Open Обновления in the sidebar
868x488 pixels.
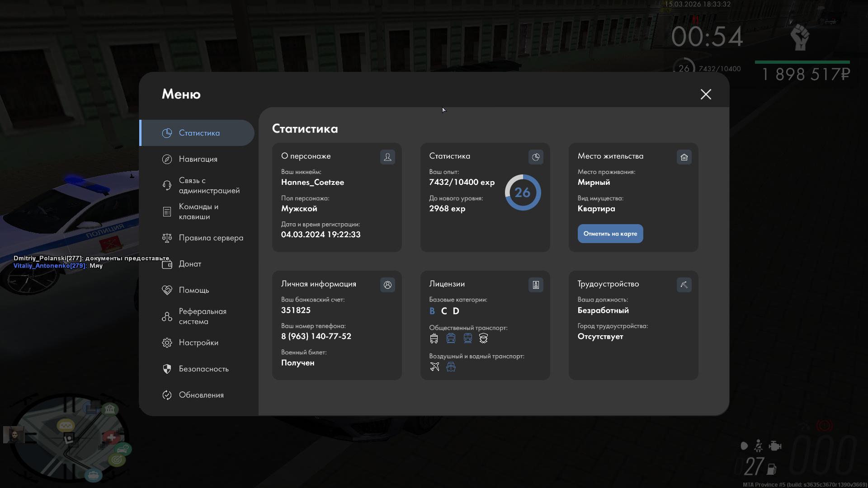coord(201,395)
